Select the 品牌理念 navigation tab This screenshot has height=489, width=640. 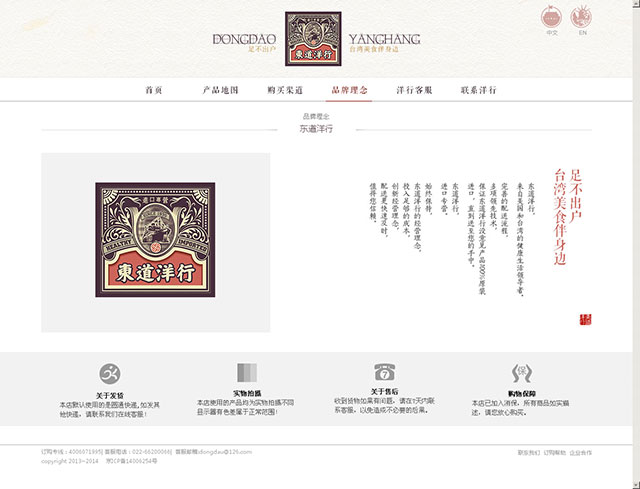click(x=349, y=90)
